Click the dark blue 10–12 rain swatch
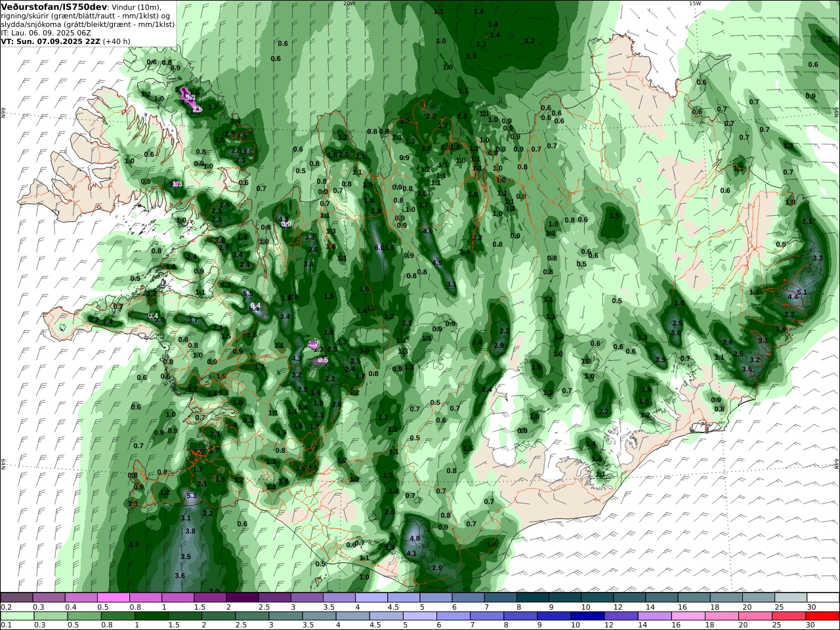 coord(588,616)
